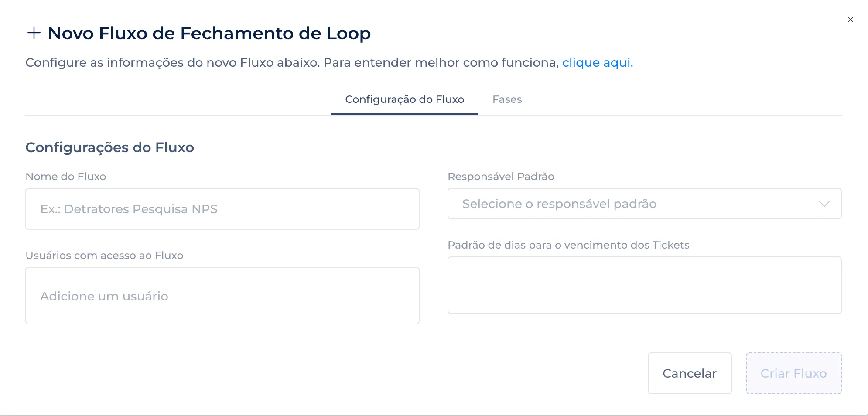Expand the Responsável Padrão chevron arrow

[x=824, y=204]
